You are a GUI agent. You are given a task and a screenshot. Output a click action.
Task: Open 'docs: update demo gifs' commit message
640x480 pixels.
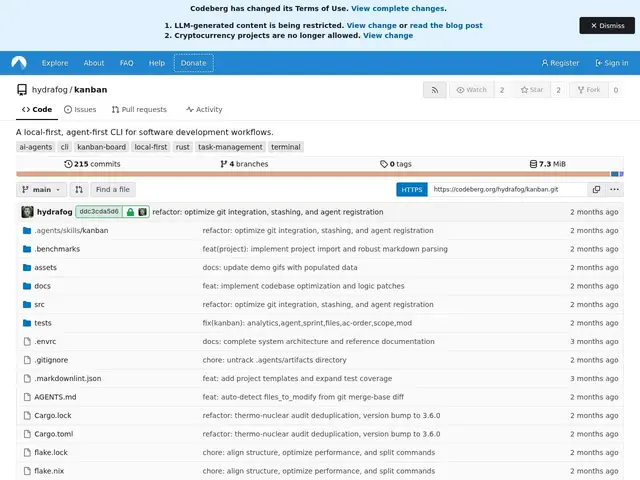[280, 268]
